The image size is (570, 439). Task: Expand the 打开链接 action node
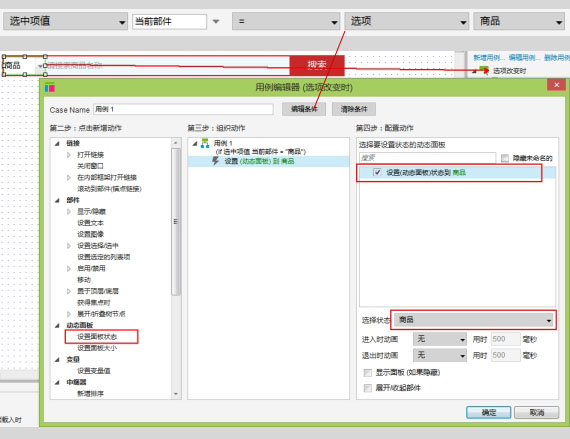(x=69, y=155)
